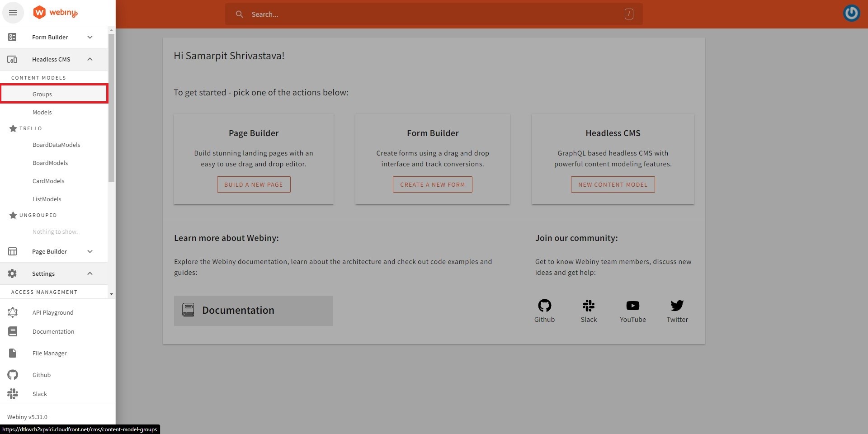Image resolution: width=868 pixels, height=434 pixels.
Task: Close the hamburger navigation menu
Action: coord(13,13)
